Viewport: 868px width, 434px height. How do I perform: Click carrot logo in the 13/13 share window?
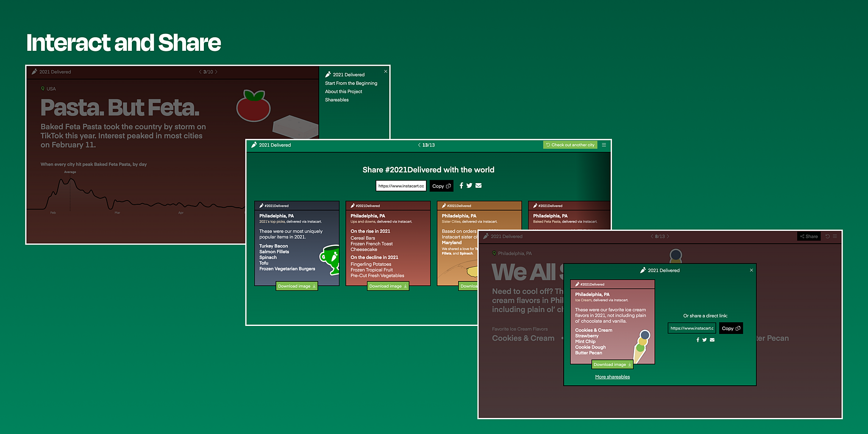[x=254, y=145]
